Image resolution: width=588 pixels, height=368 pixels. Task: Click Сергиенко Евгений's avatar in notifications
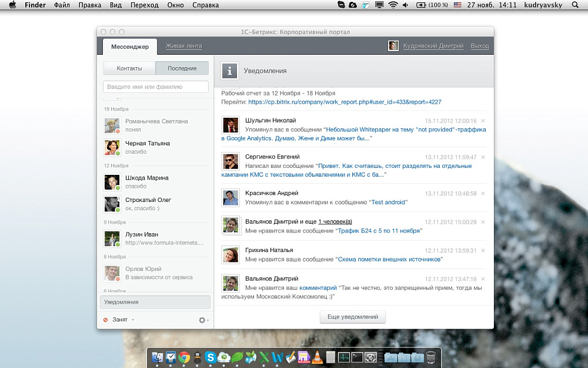coord(230,161)
